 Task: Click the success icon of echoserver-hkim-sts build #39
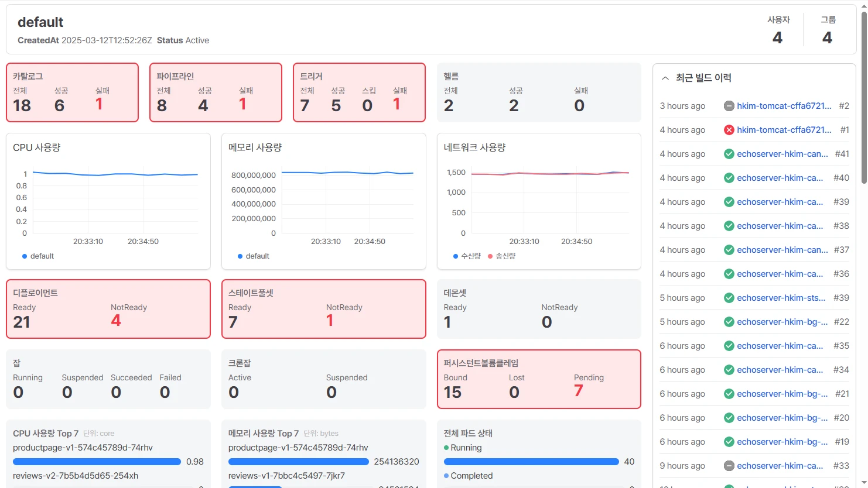(x=729, y=298)
